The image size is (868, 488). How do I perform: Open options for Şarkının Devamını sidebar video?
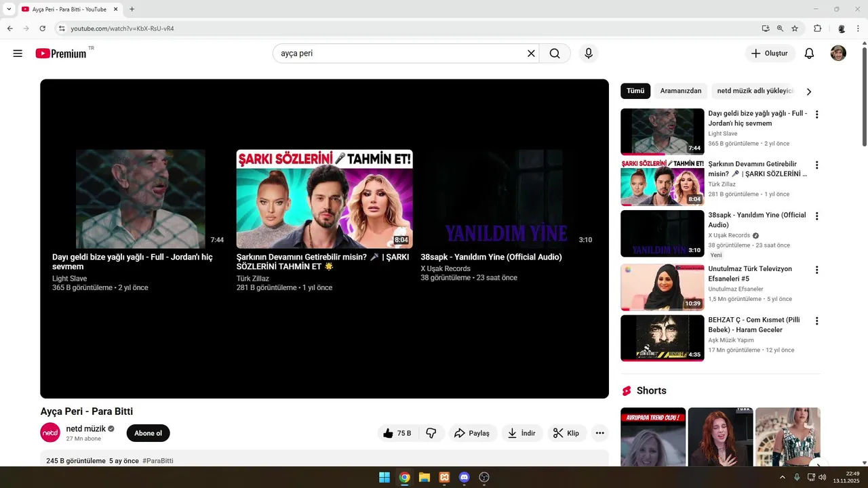pyautogui.click(x=816, y=165)
